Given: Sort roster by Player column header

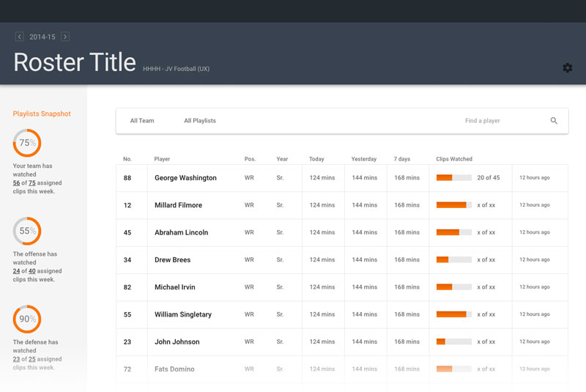Looking at the screenshot, I should click(x=162, y=159).
